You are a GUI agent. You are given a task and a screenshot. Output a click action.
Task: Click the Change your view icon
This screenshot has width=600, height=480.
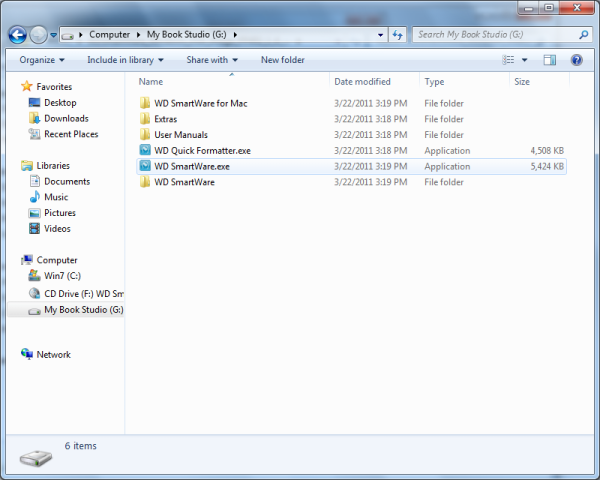508,60
